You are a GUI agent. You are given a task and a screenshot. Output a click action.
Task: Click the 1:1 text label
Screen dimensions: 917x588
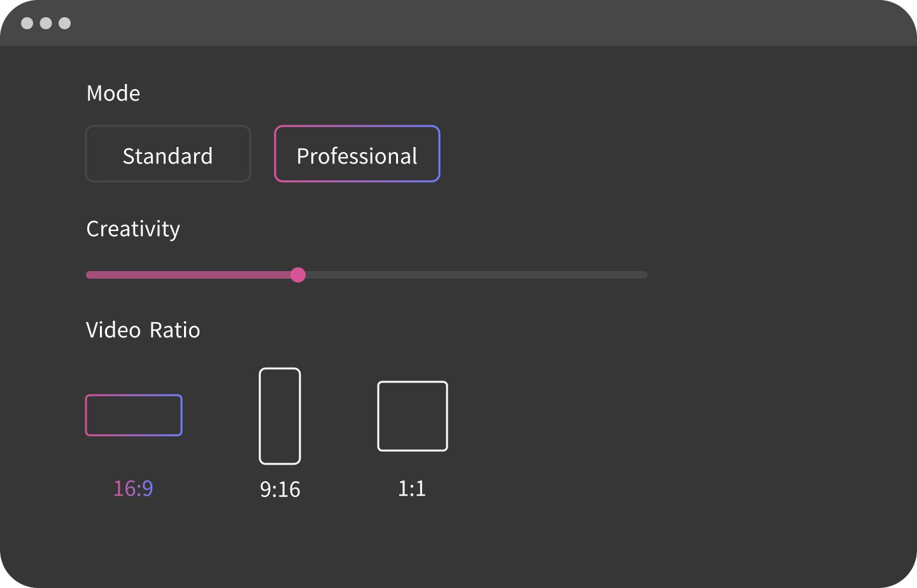pos(412,489)
